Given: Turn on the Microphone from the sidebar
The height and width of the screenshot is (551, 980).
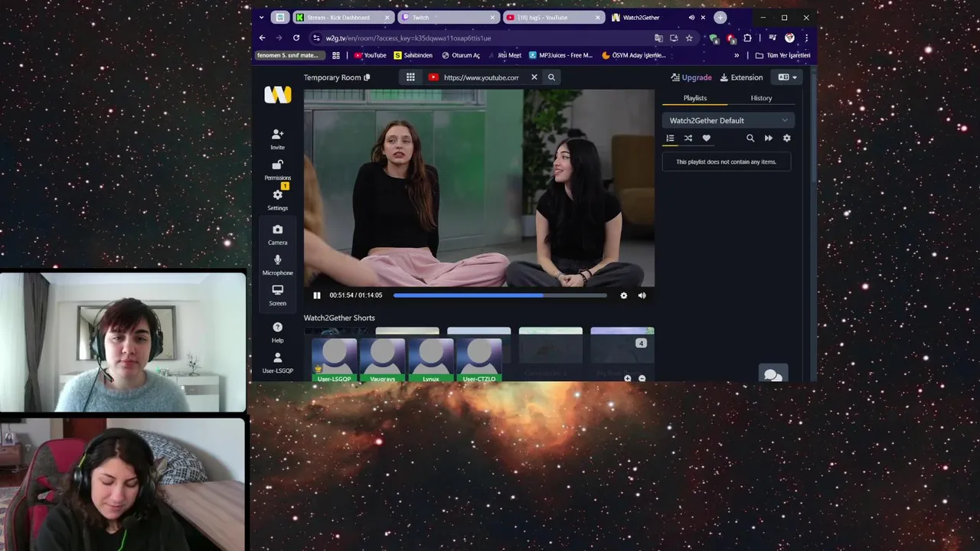Looking at the screenshot, I should 277,266.
